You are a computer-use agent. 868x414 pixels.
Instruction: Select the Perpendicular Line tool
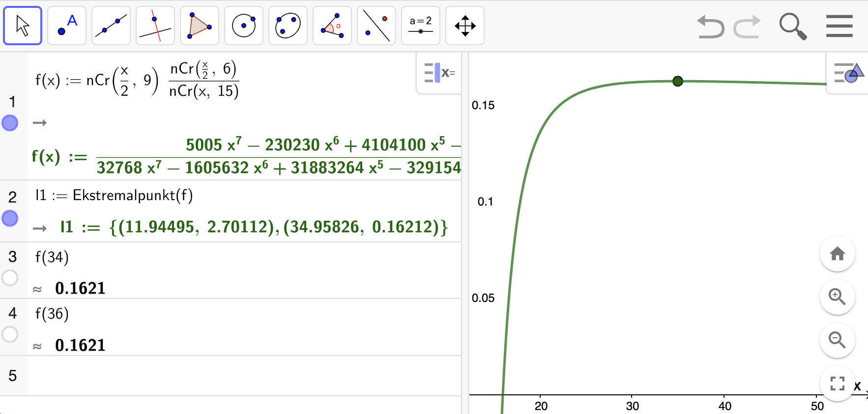[155, 26]
